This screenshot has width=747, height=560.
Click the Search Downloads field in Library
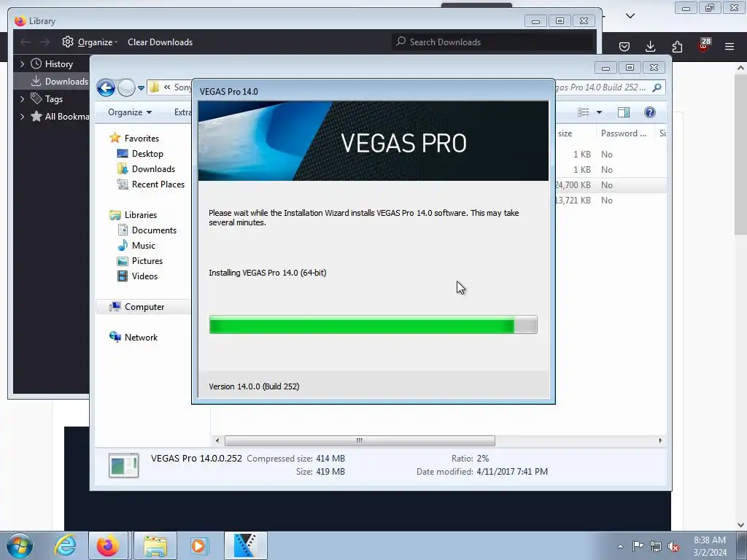click(493, 42)
